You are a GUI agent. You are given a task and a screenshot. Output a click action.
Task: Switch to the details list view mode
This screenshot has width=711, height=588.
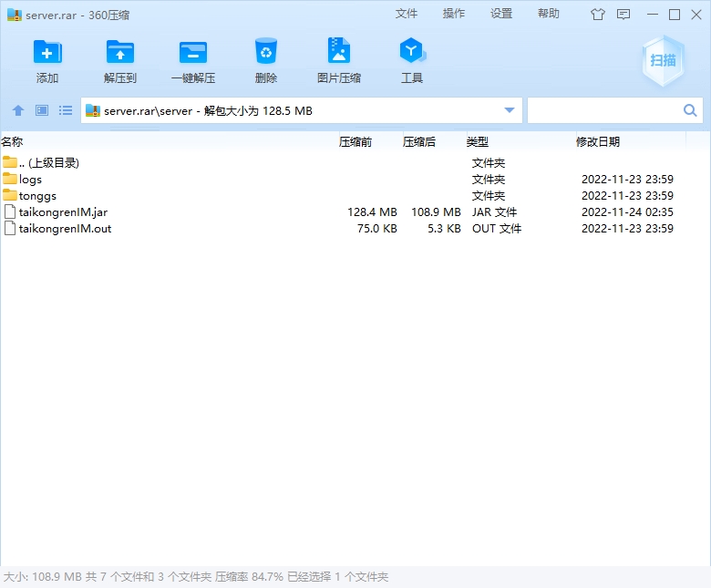click(x=66, y=110)
